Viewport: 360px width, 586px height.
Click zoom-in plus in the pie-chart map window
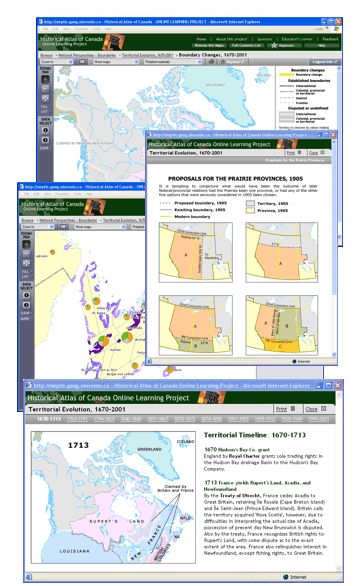pyautogui.click(x=26, y=244)
